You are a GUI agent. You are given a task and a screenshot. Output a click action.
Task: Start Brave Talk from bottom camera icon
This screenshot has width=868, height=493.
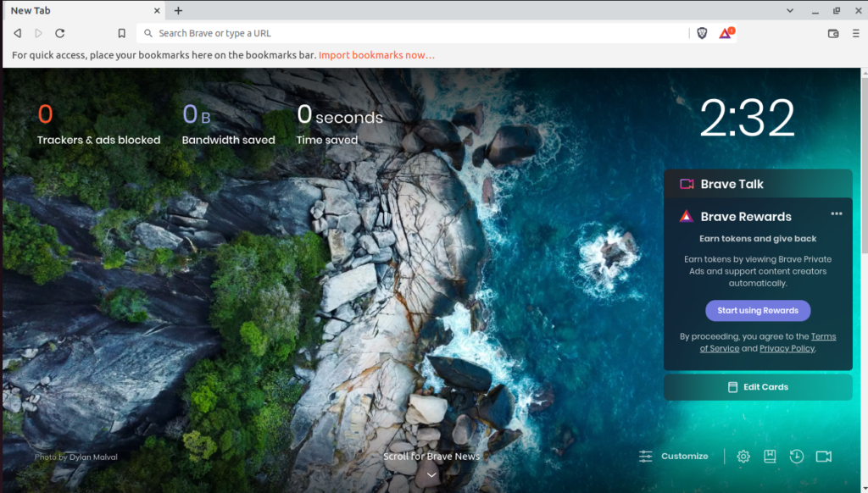(824, 457)
